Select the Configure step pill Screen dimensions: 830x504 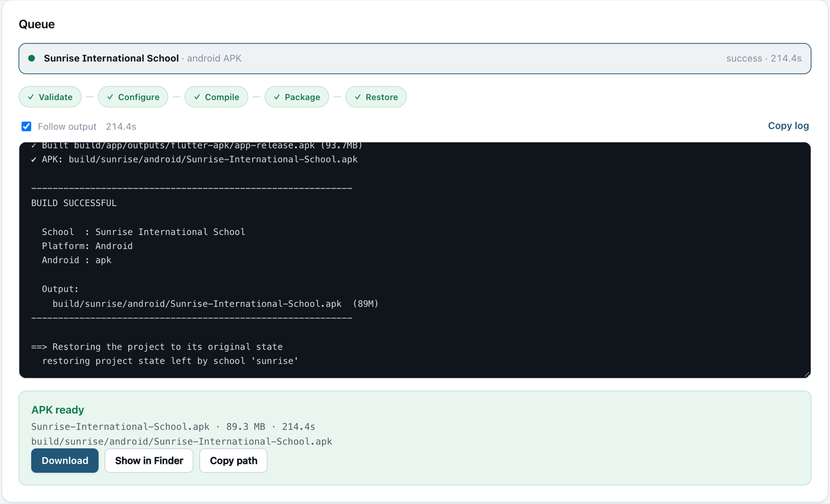click(x=133, y=97)
